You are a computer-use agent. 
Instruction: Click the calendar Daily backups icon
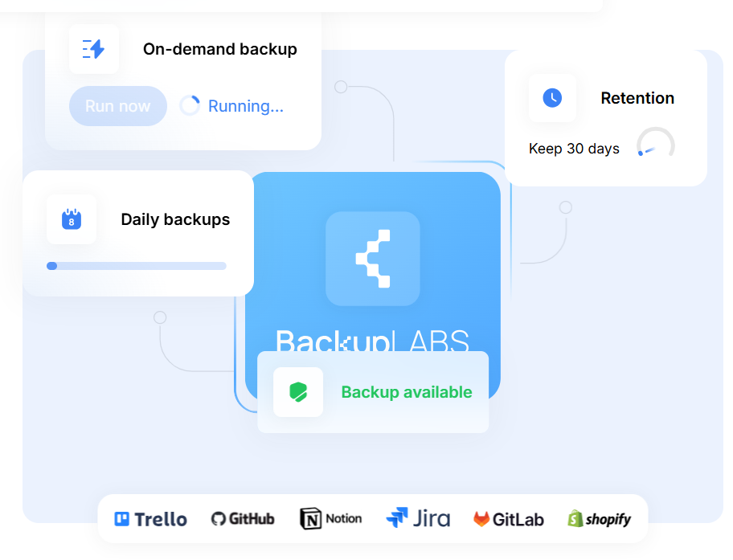(72, 219)
